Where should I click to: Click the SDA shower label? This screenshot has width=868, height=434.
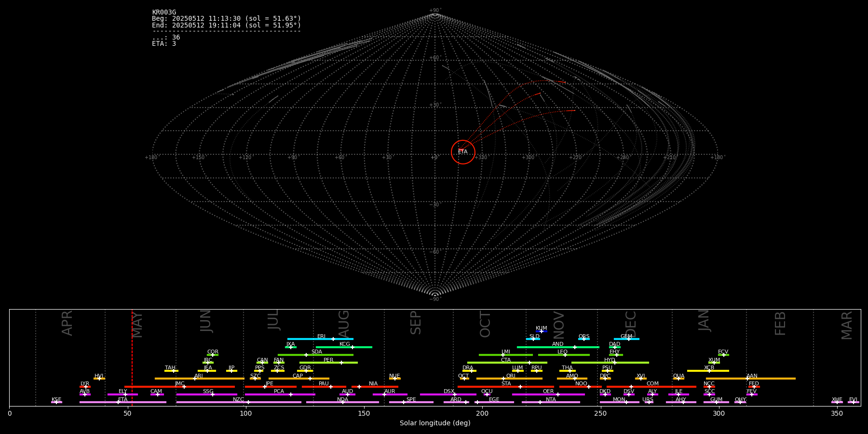317,352
